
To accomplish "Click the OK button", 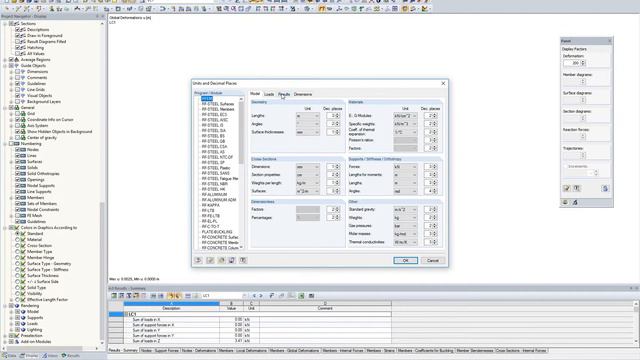I will 405,260.
